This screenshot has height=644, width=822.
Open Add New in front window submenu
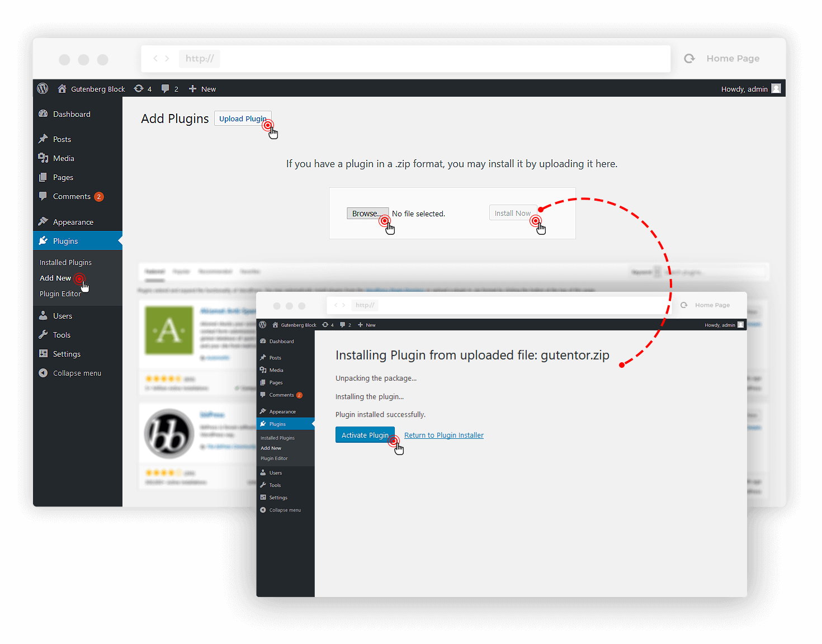(x=271, y=448)
